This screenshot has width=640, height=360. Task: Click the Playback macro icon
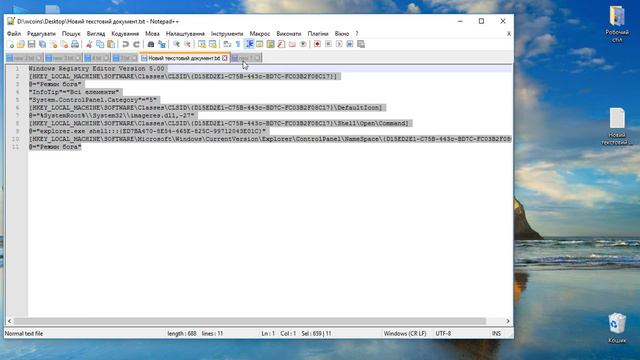coord(339,44)
